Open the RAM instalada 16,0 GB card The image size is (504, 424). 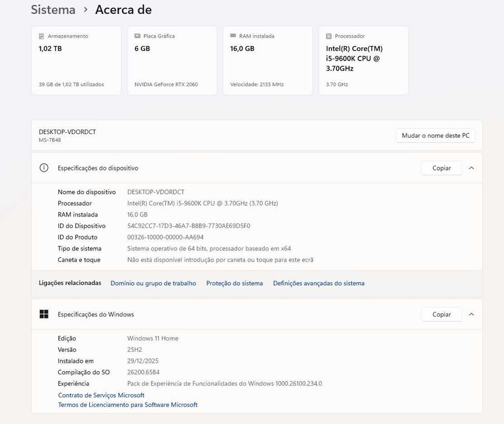267,60
